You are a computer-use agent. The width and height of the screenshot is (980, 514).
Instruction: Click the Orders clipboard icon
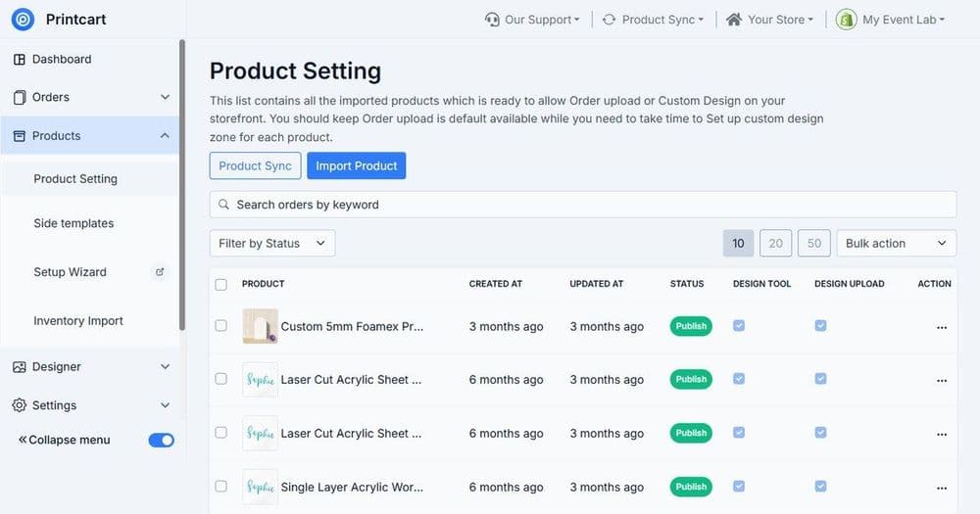tap(20, 98)
